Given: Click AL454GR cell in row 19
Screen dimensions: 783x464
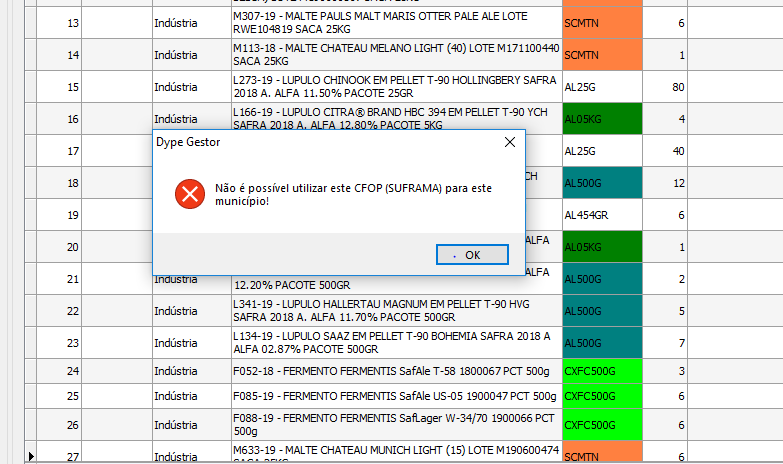Looking at the screenshot, I should pos(602,215).
